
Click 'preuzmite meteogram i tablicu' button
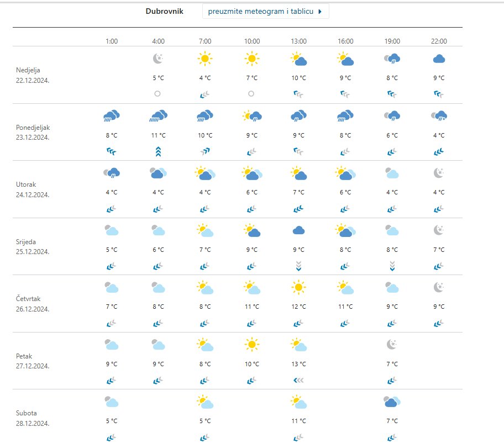(265, 11)
